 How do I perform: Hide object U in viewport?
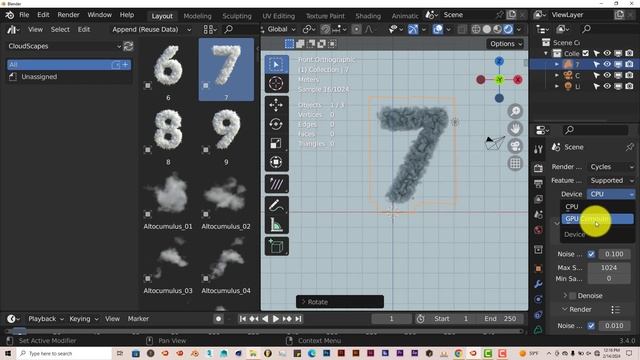pyautogui.click(x=607, y=86)
